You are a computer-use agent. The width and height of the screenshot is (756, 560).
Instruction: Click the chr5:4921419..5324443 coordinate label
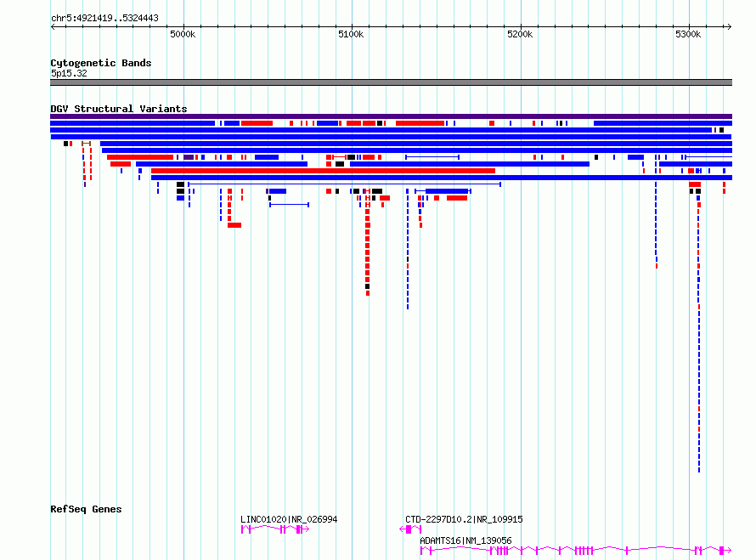pyautogui.click(x=104, y=18)
